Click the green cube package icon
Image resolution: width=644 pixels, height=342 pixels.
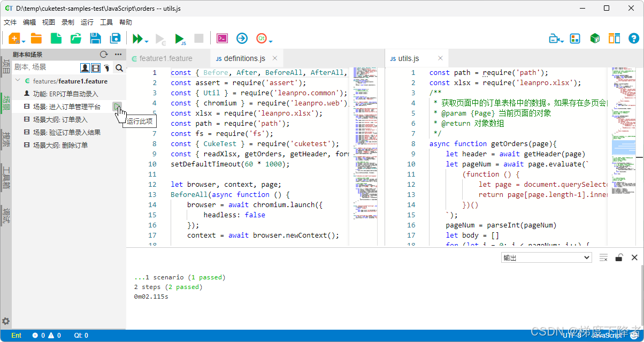[x=595, y=39]
